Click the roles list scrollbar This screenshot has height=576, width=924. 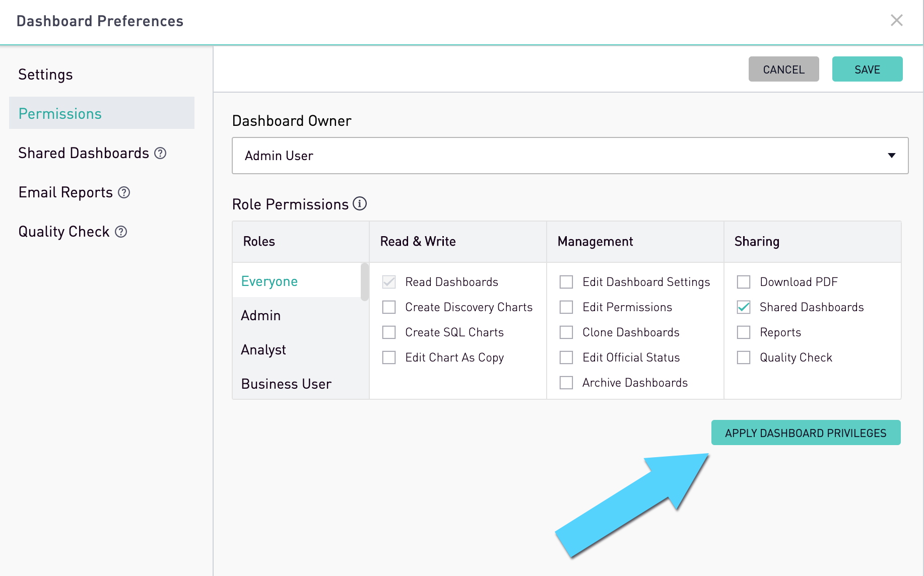365,281
